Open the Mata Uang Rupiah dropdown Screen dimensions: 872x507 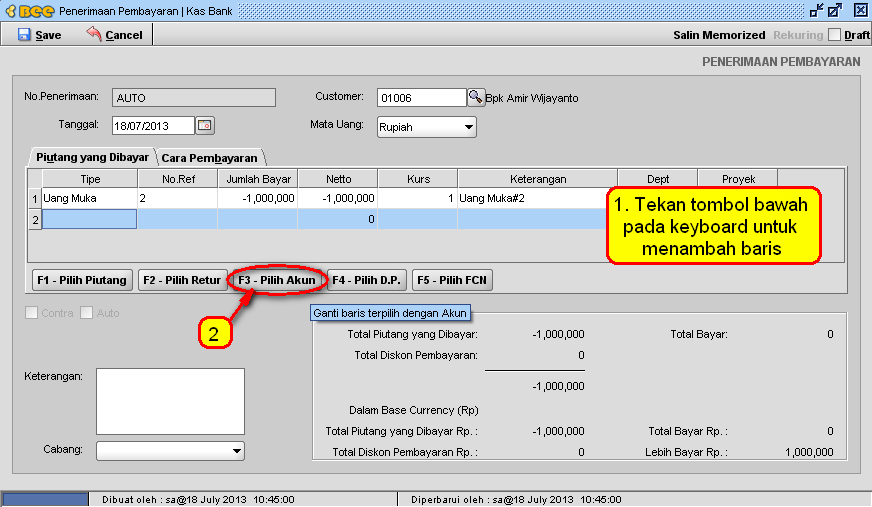click(427, 127)
